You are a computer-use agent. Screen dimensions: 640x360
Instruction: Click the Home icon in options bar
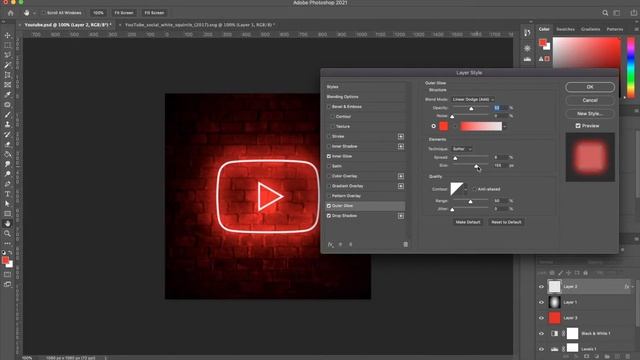11,13
